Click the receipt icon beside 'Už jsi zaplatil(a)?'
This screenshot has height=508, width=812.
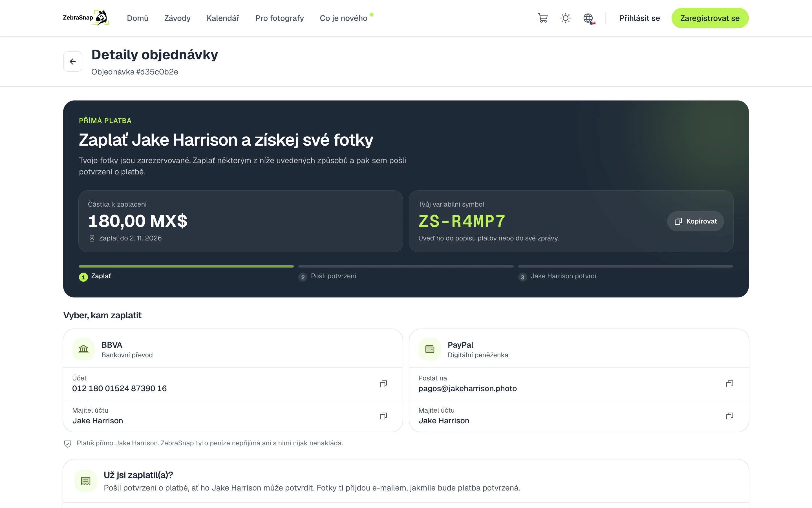[86, 481]
